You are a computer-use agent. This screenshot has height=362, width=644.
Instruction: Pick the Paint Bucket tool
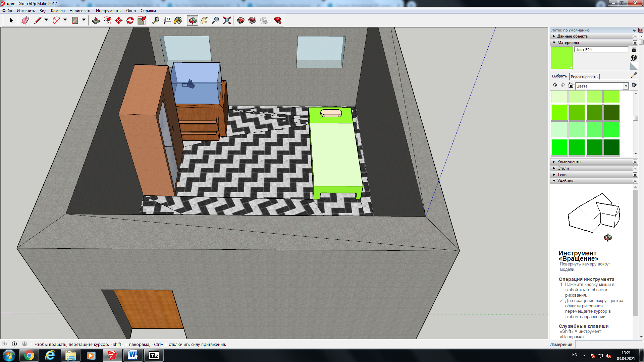click(x=178, y=20)
